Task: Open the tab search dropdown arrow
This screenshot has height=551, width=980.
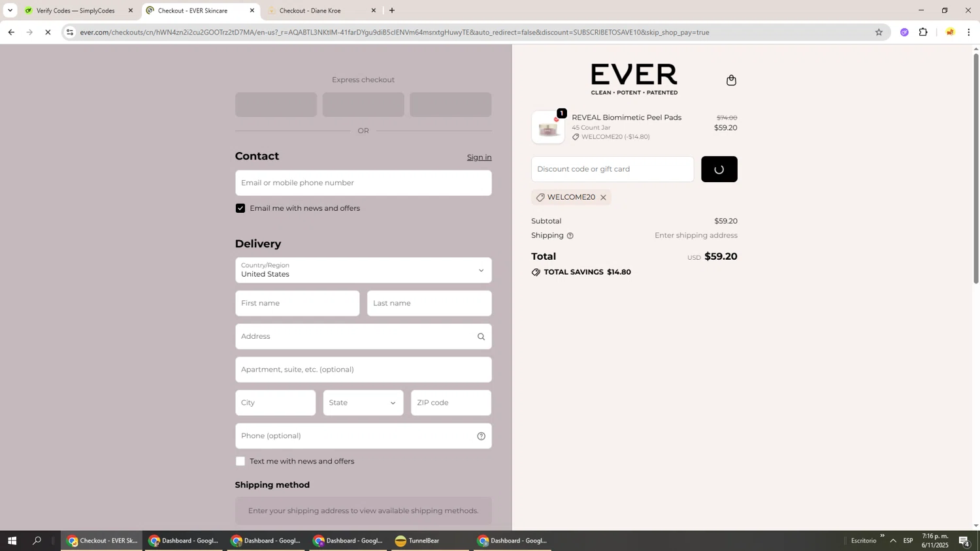Action: (x=10, y=10)
